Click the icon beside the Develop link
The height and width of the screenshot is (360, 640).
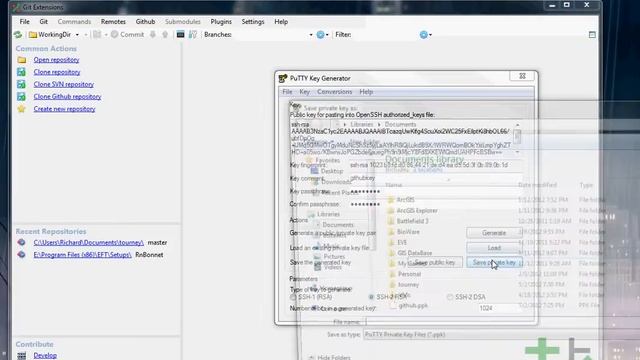pos(22,356)
